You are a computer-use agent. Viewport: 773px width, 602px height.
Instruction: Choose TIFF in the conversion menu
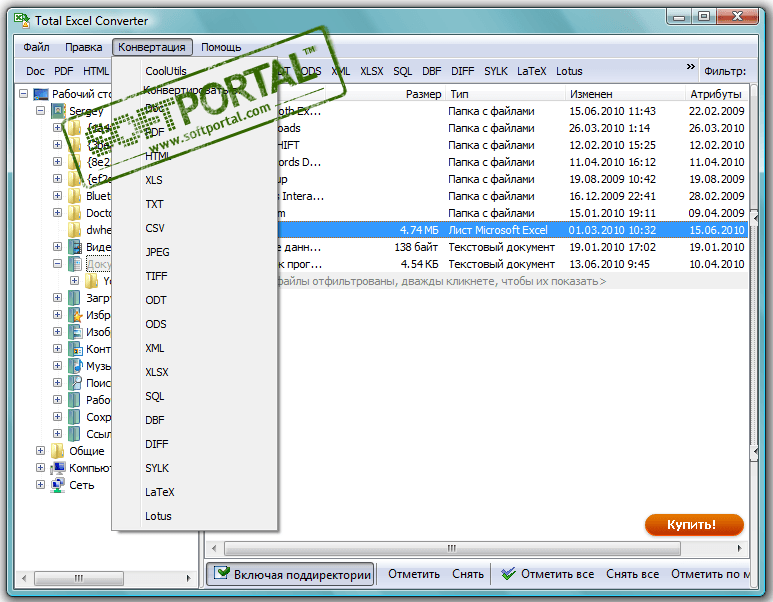pos(156,277)
